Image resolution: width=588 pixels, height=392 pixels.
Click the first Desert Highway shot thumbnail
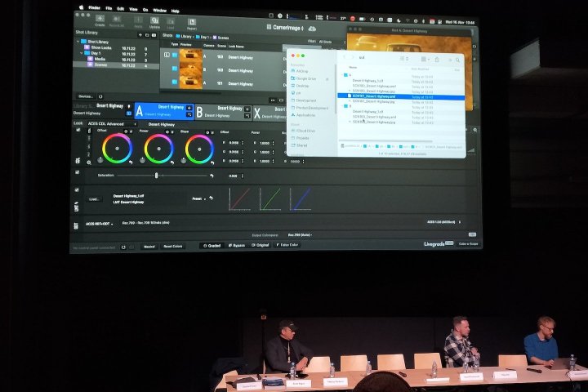[191, 57]
